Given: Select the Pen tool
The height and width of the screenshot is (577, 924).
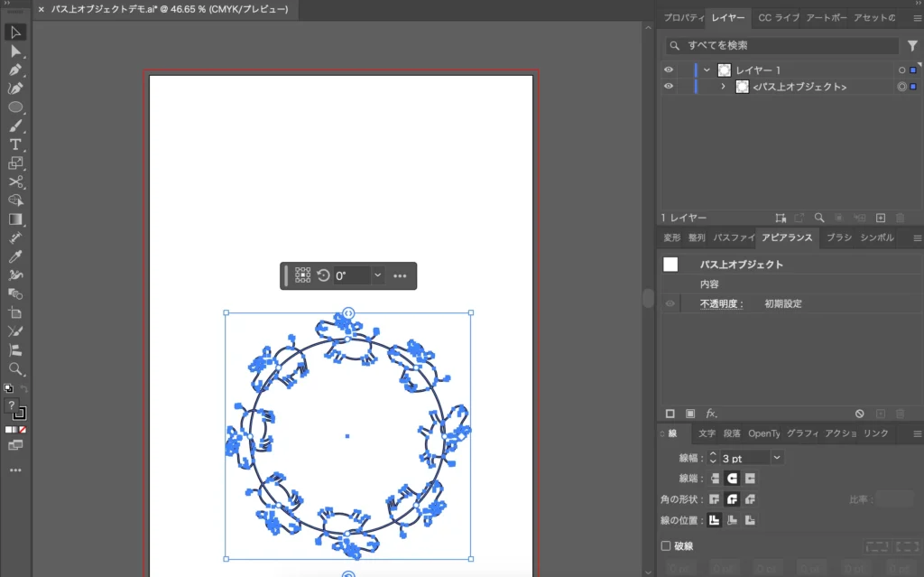Looking at the screenshot, I should [15, 70].
